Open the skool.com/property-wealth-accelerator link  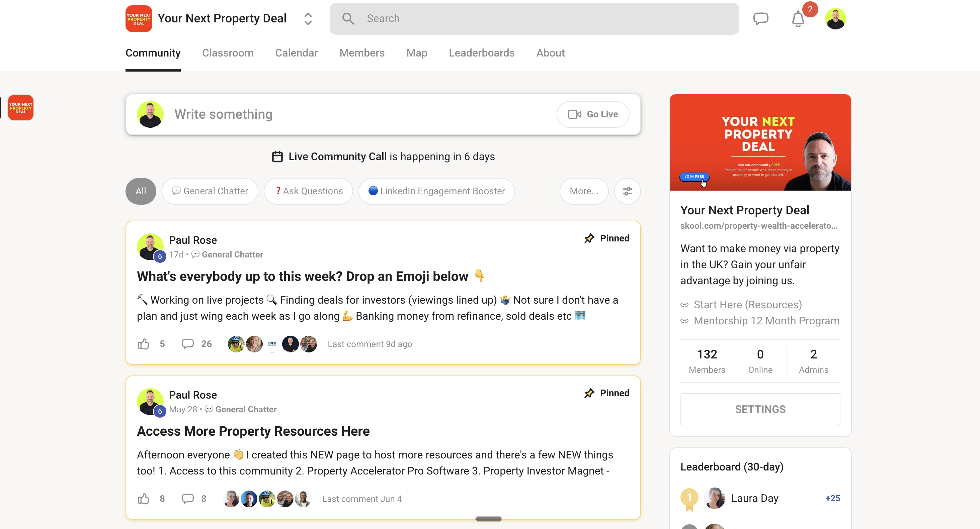pyautogui.click(x=758, y=226)
